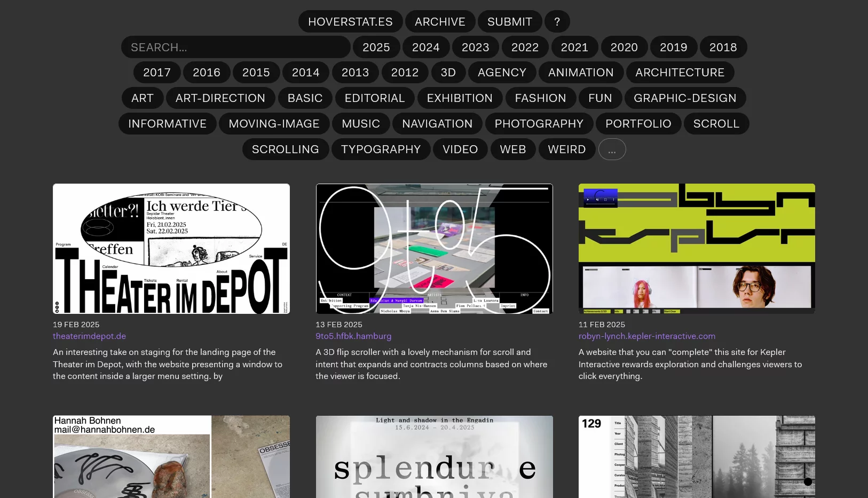Screen dimensions: 868x498
Task: Filter by year 2017
Action: pyautogui.click(x=157, y=72)
